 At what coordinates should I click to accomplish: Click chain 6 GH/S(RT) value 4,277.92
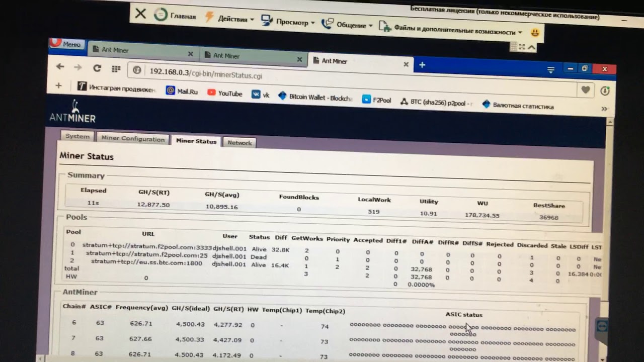pos(228,325)
